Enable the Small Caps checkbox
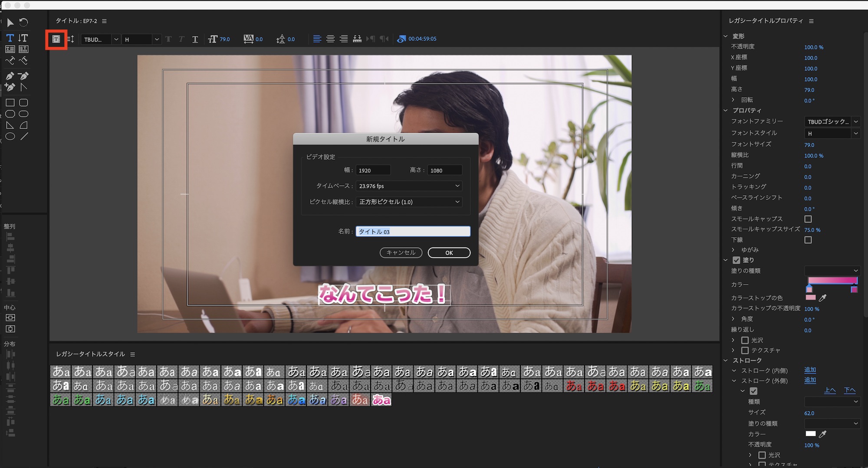Viewport: 868px width, 468px height. [x=808, y=219]
